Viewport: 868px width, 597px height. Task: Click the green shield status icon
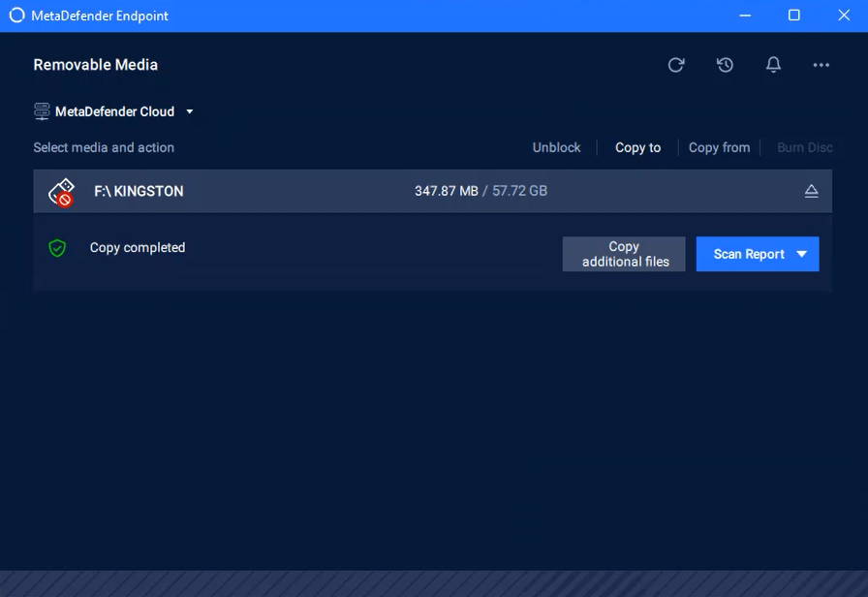click(x=57, y=247)
